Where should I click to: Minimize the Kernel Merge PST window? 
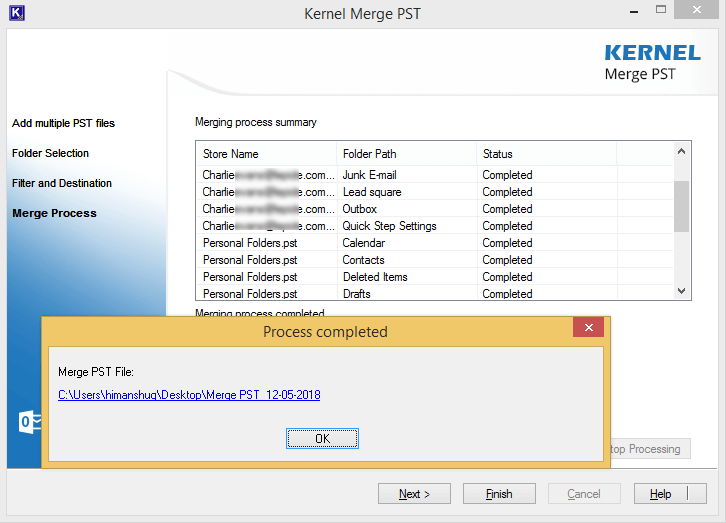(634, 11)
